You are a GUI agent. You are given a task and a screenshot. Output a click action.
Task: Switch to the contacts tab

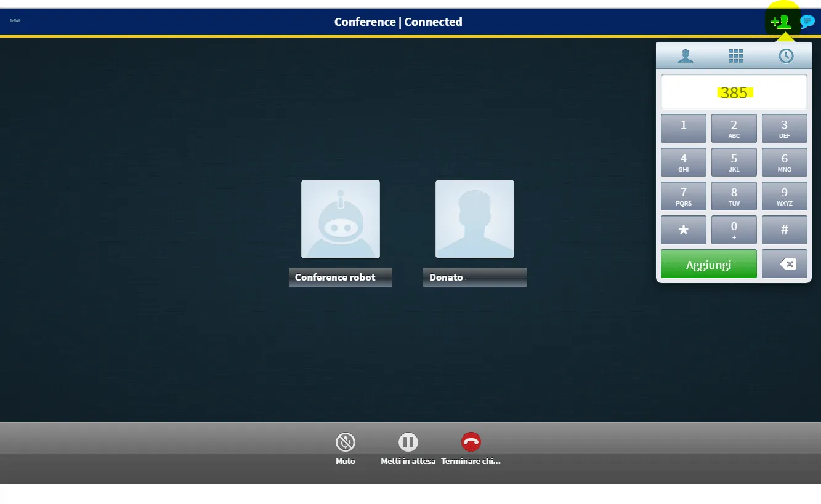click(x=685, y=56)
